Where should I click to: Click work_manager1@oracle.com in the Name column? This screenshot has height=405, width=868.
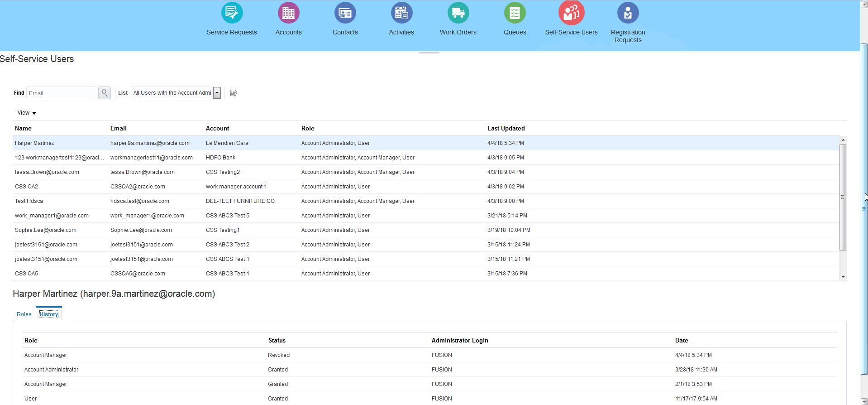pyautogui.click(x=52, y=216)
